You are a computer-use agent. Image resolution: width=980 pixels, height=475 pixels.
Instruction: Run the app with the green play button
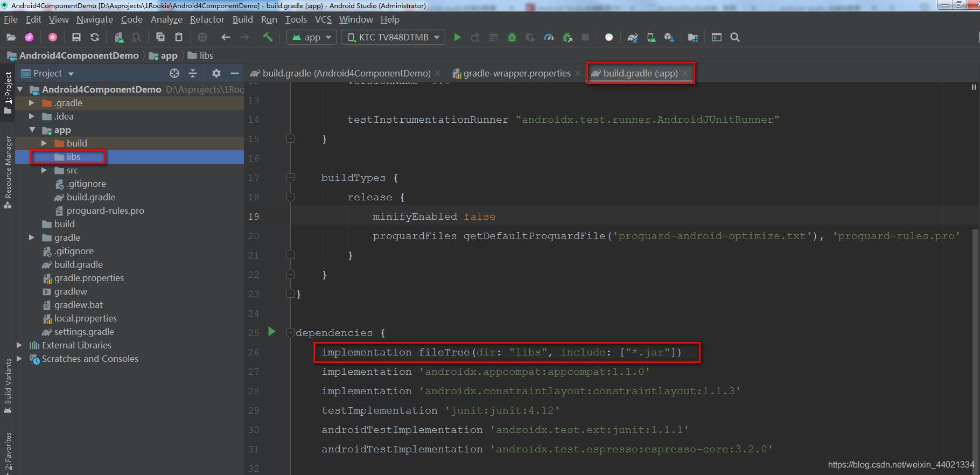click(x=457, y=37)
